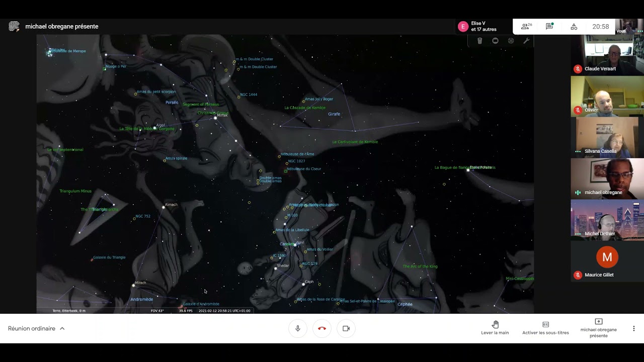
Task: Click the 'Almach' star label
Action: pyautogui.click(x=171, y=205)
